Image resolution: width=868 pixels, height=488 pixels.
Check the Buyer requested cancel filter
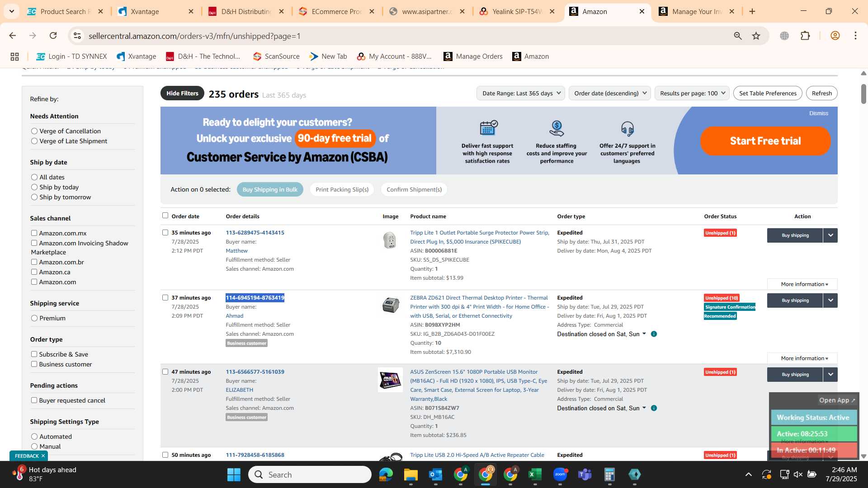34,400
